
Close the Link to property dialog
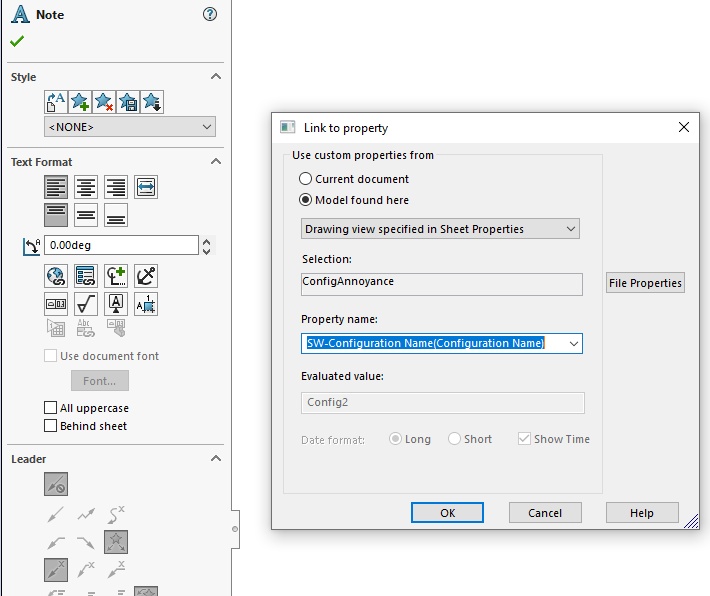coord(684,127)
